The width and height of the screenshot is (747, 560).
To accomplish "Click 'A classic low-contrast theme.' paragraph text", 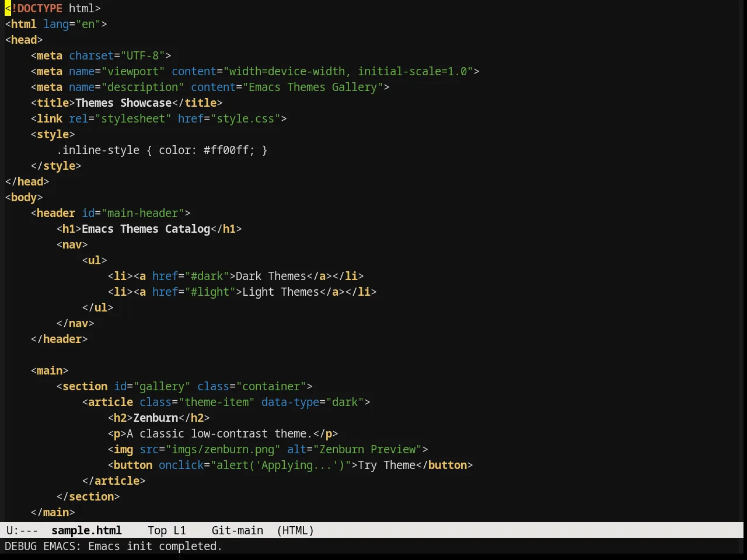I will [x=220, y=433].
